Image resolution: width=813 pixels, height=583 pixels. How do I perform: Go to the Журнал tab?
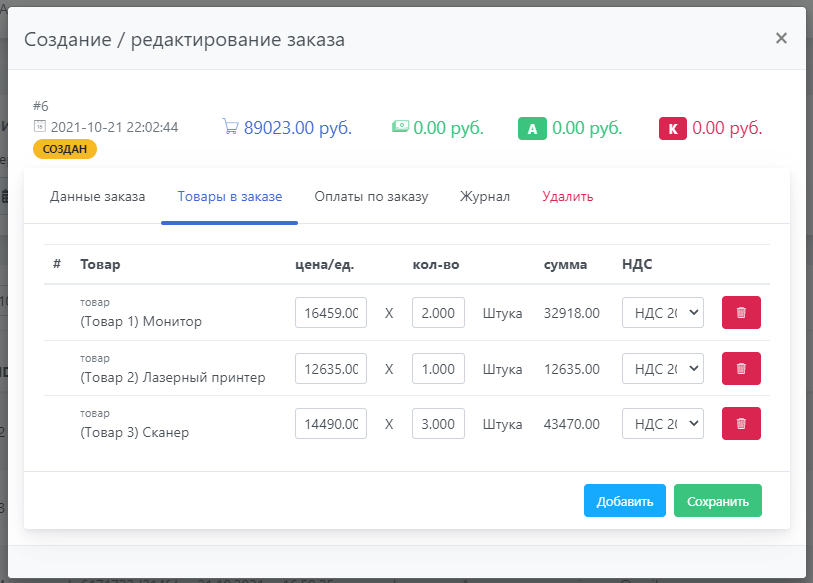[485, 196]
